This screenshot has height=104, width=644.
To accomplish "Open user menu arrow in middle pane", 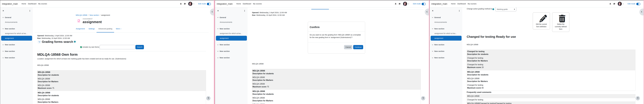I will 408,4.
